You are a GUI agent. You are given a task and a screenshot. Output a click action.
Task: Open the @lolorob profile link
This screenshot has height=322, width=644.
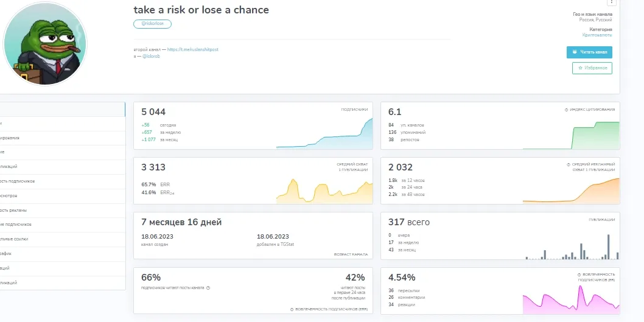pos(151,56)
